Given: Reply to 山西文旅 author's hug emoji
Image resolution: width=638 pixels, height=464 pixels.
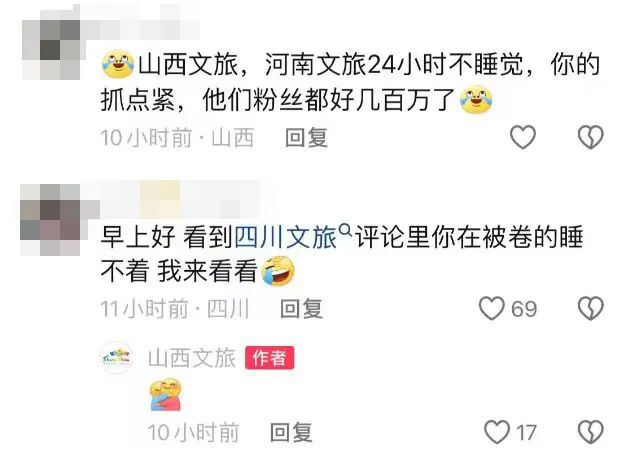Looking at the screenshot, I should pos(291,432).
